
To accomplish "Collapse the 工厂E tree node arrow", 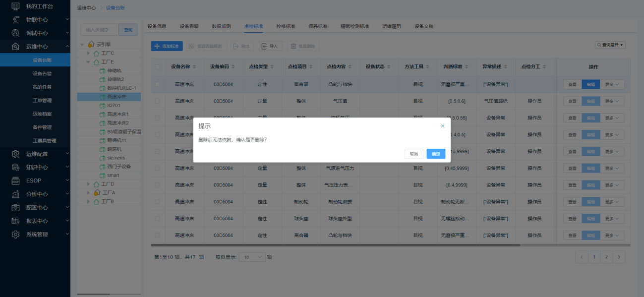I will (x=89, y=62).
